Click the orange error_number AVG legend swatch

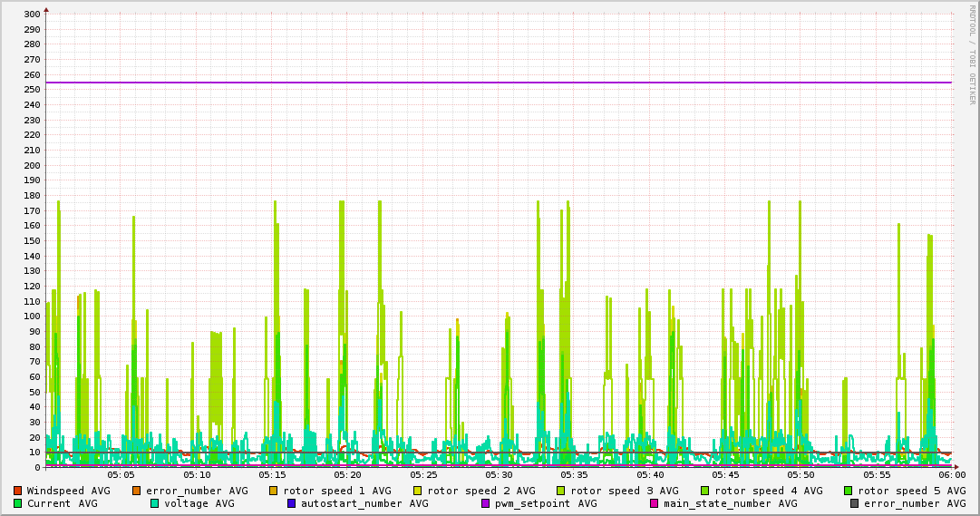coord(137,491)
